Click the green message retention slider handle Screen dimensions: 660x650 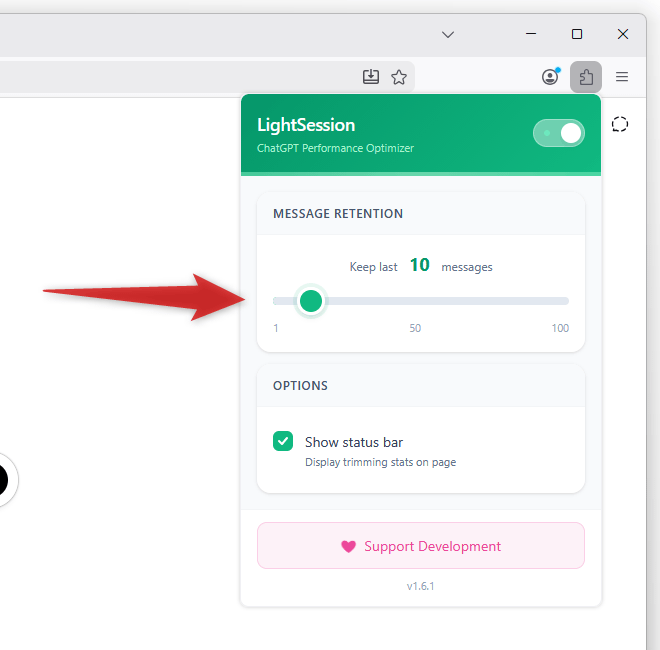311,300
